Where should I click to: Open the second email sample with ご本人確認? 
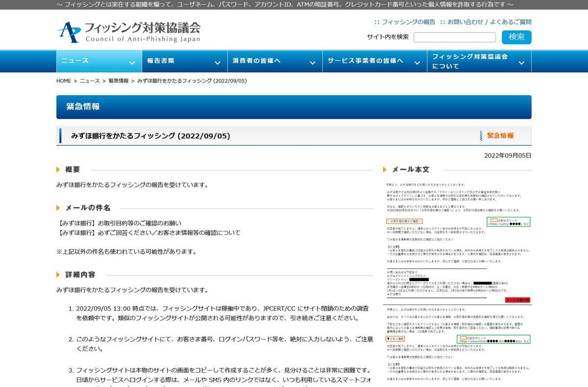coord(458,345)
